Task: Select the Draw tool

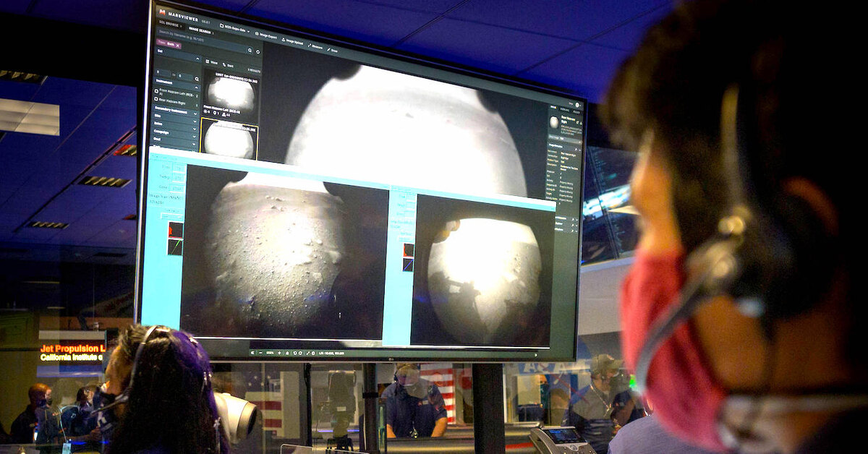Action: (x=328, y=49)
